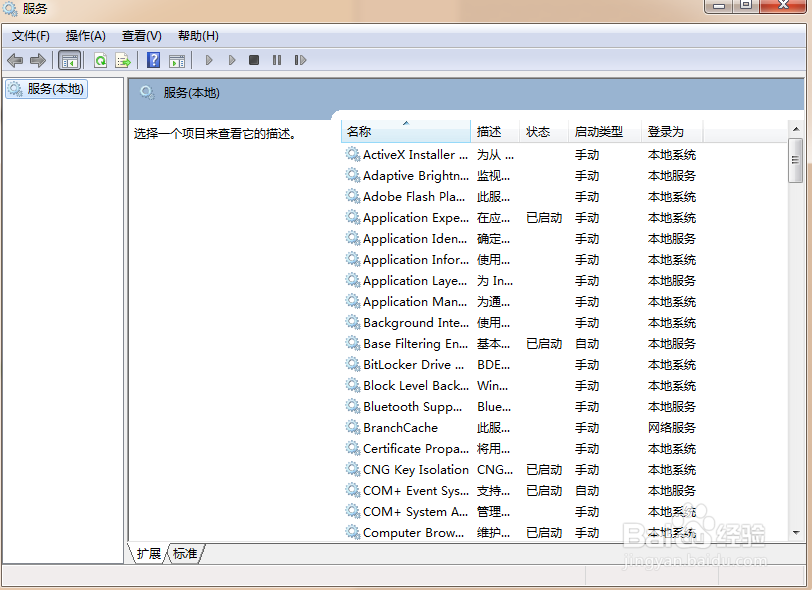The image size is (812, 590).
Task: Click the Refresh icon in toolbar
Action: tap(99, 60)
